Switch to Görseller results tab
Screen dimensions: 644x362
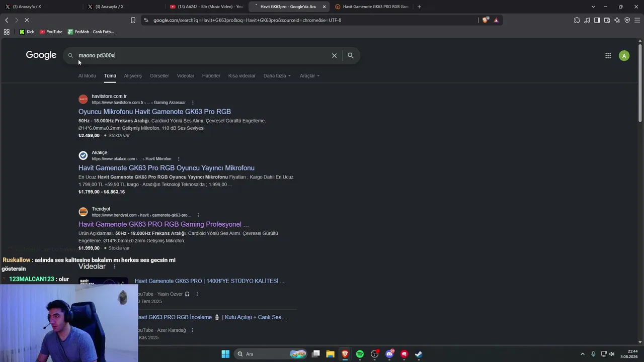[x=159, y=76]
